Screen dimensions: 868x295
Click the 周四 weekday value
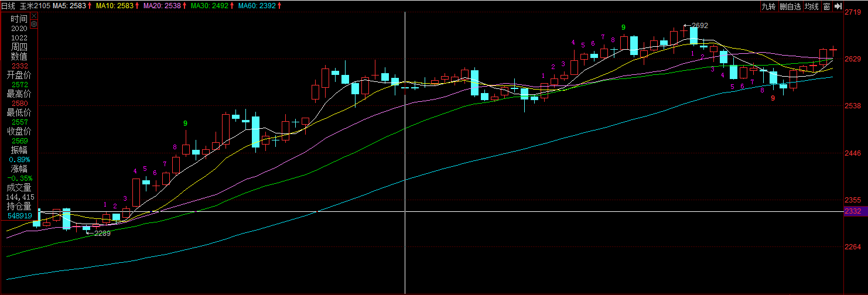click(x=19, y=47)
